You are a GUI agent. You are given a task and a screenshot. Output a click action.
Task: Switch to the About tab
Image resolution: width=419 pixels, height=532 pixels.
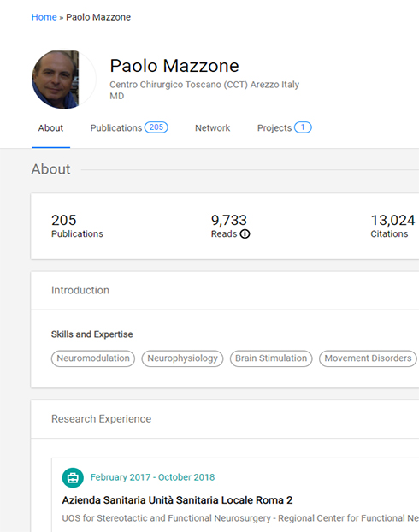[x=50, y=128]
